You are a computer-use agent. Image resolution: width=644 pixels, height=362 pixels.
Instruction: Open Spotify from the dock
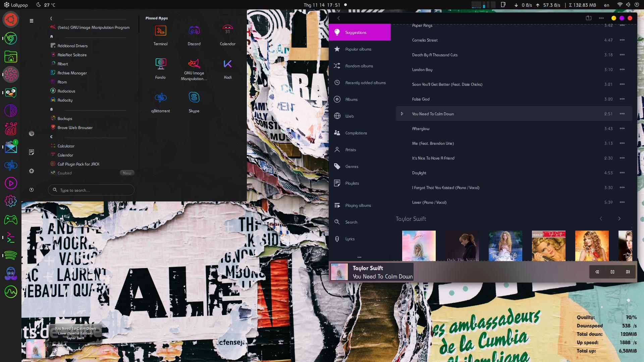click(x=11, y=256)
